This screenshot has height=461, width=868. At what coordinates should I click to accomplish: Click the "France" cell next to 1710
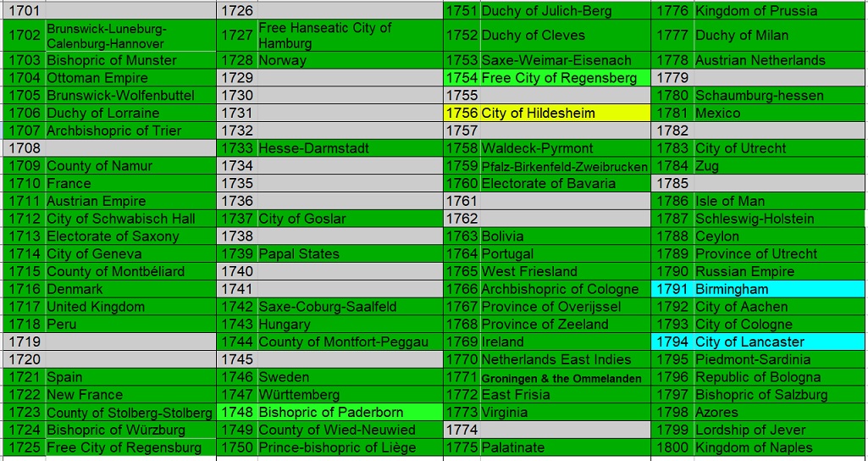coord(130,183)
